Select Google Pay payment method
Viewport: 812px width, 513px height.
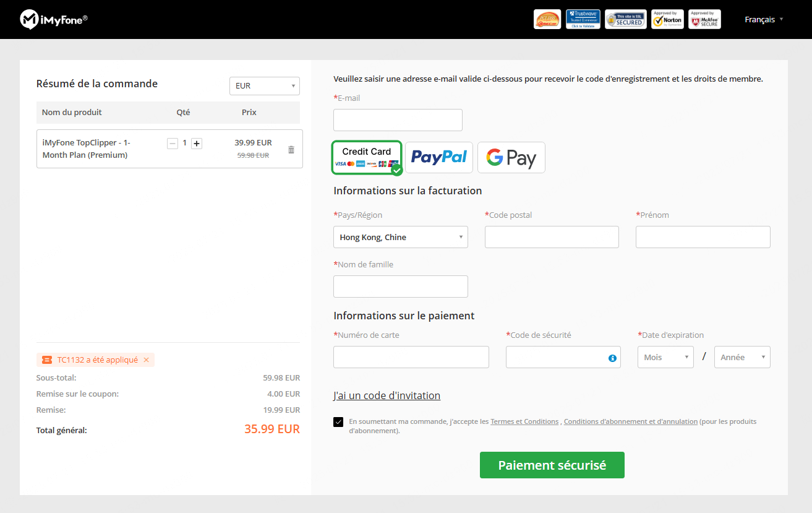point(511,157)
